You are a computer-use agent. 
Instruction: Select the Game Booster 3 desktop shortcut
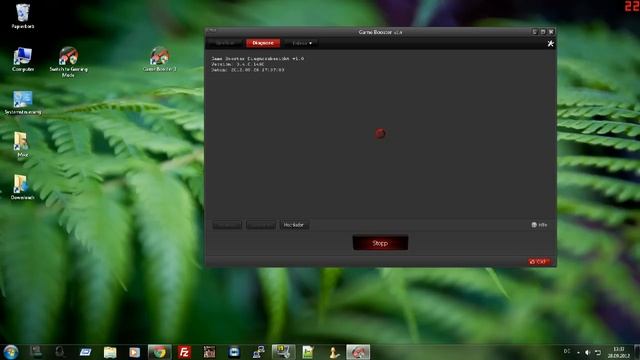click(x=160, y=60)
